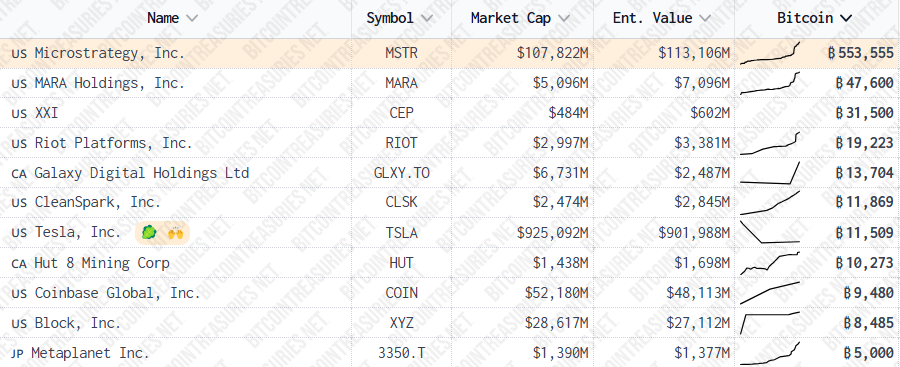Select the Riot Platforms, Inc. row
Screen dimensions: 900x367
tap(450, 142)
